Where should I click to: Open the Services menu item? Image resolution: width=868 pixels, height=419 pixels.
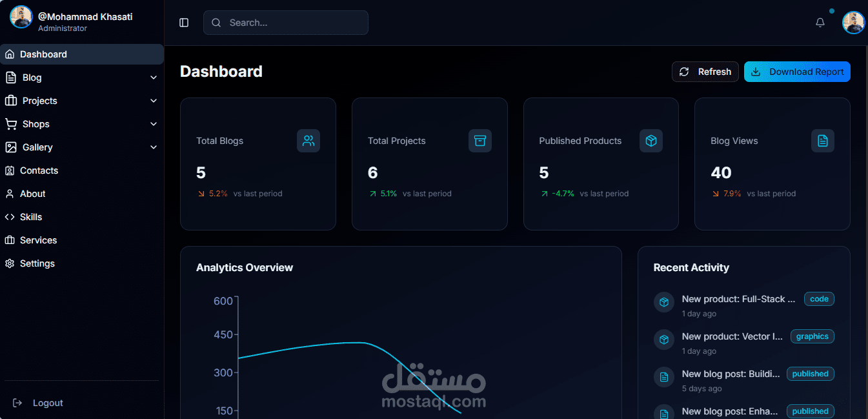click(82, 240)
